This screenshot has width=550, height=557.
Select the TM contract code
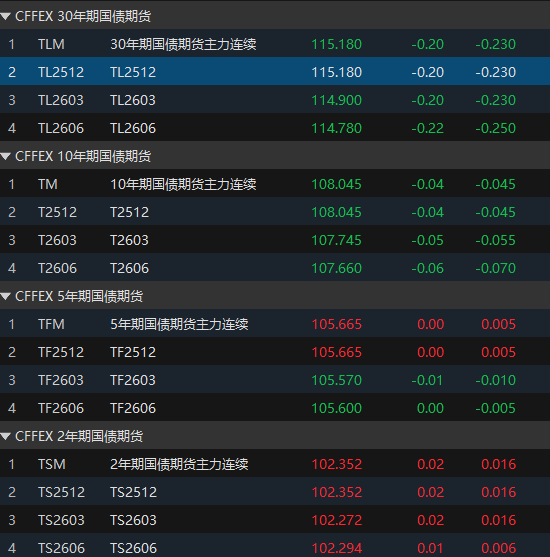(x=48, y=184)
